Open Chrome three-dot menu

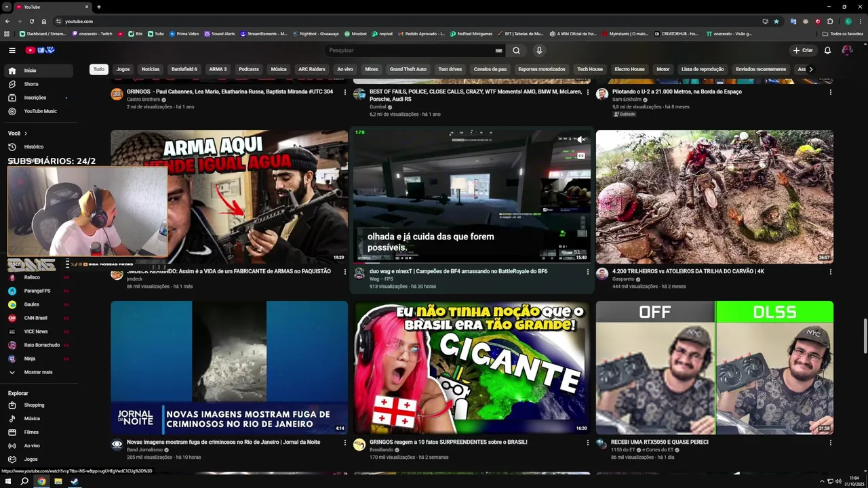[x=861, y=22]
